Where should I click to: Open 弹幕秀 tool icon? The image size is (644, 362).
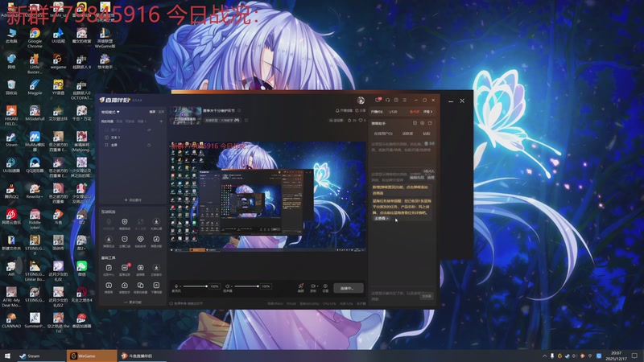(x=109, y=287)
